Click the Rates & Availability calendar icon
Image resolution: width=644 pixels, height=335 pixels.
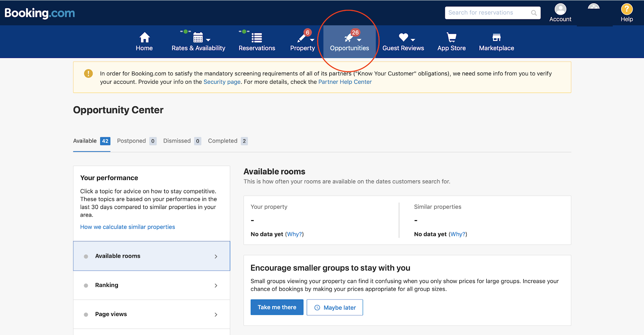point(198,37)
